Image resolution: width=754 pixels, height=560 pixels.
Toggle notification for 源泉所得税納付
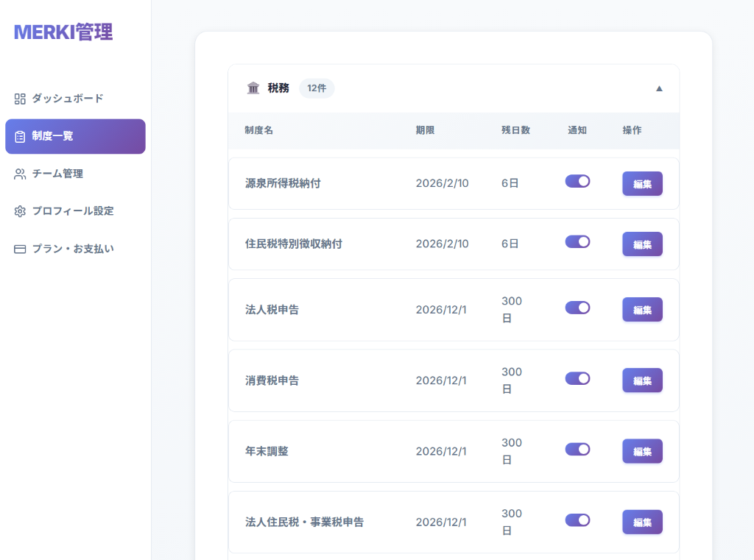(577, 181)
